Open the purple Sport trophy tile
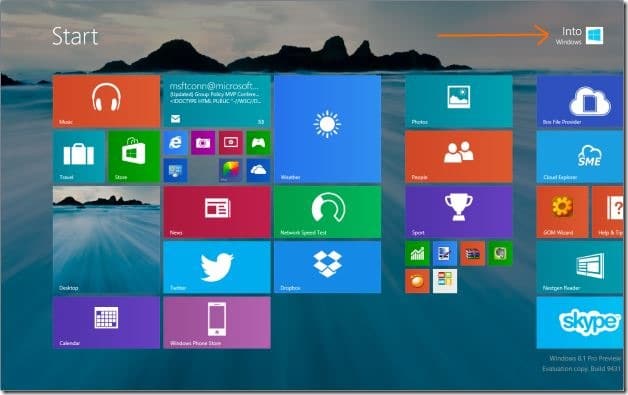Screen dimensions: 628x395 point(459,212)
